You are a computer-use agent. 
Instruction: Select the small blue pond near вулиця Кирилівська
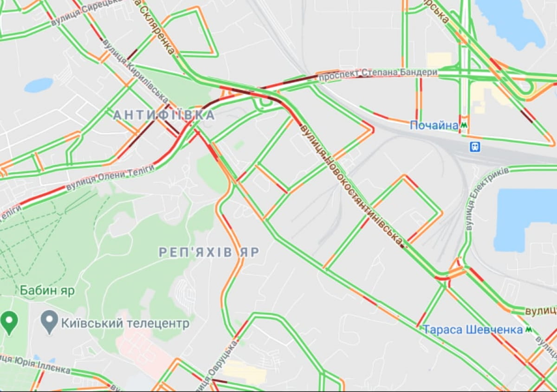click(x=39, y=85)
